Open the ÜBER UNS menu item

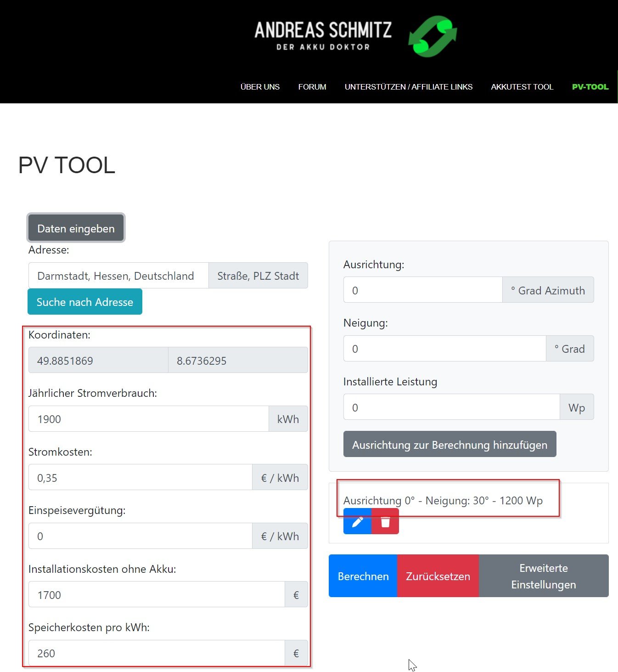click(260, 87)
